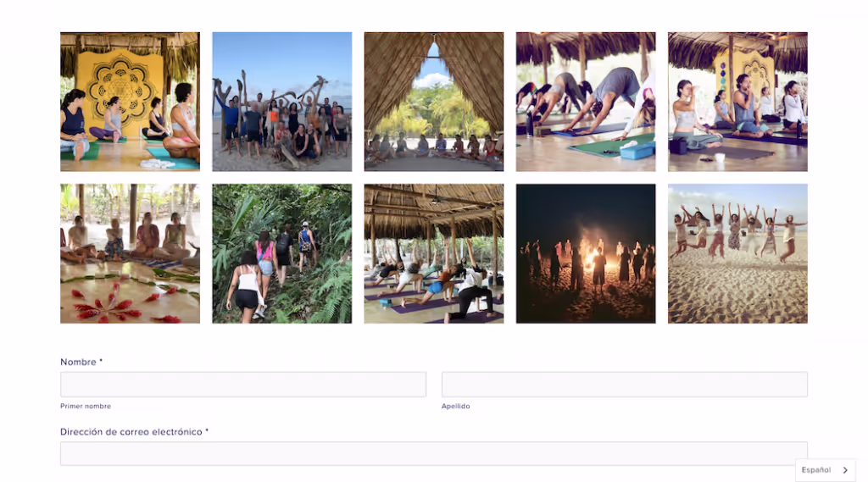Focus the correo electrónico address field
Viewport: 868px width, 482px height.
pos(434,454)
